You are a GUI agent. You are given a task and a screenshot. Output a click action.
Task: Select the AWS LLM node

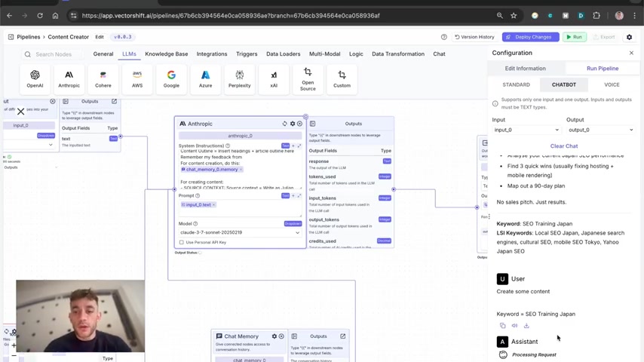pyautogui.click(x=137, y=79)
